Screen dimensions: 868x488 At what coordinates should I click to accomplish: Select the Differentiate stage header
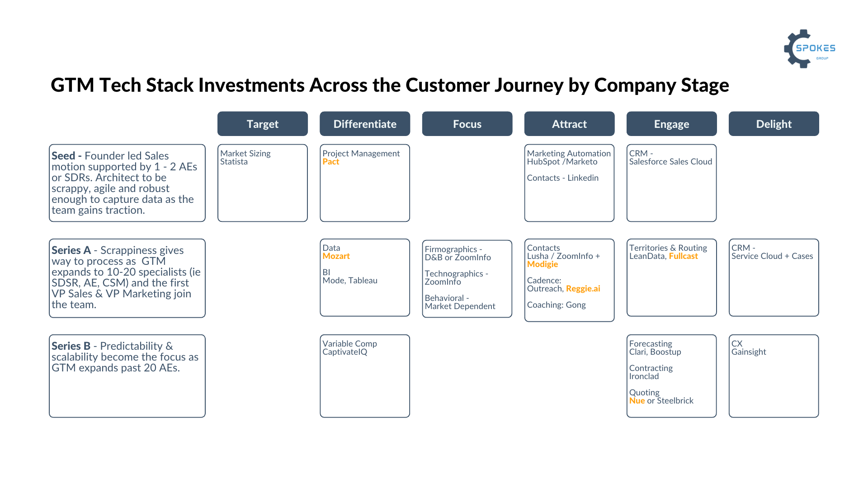[364, 124]
